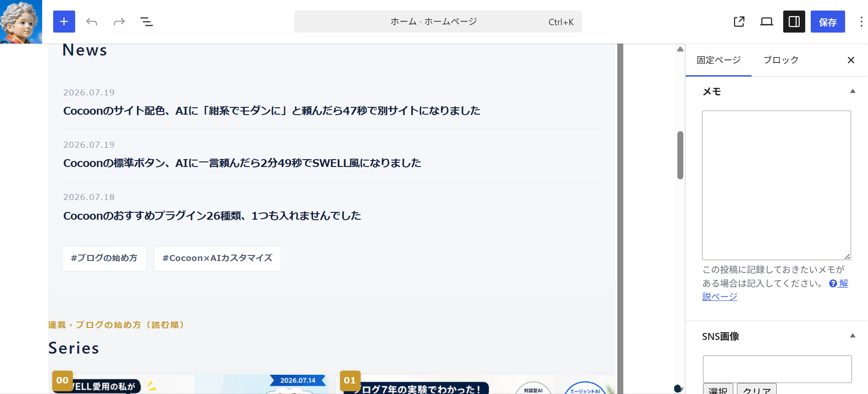
Task: Switch to the 固定ページ tab
Action: pos(719,60)
